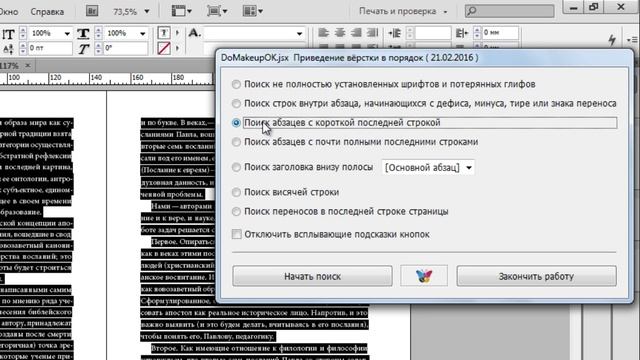Restore down the application window
This screenshot has height=360, width=640.
click(594, 7)
